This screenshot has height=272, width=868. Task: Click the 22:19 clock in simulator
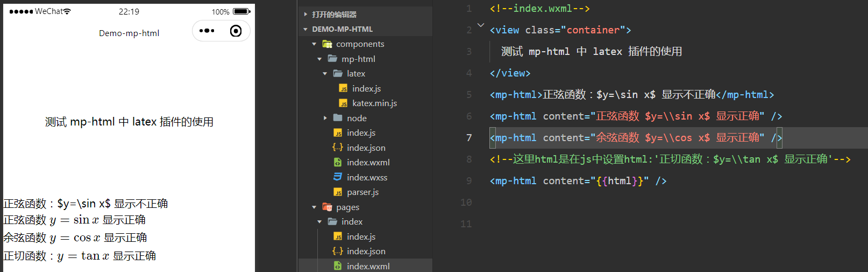[x=129, y=11]
